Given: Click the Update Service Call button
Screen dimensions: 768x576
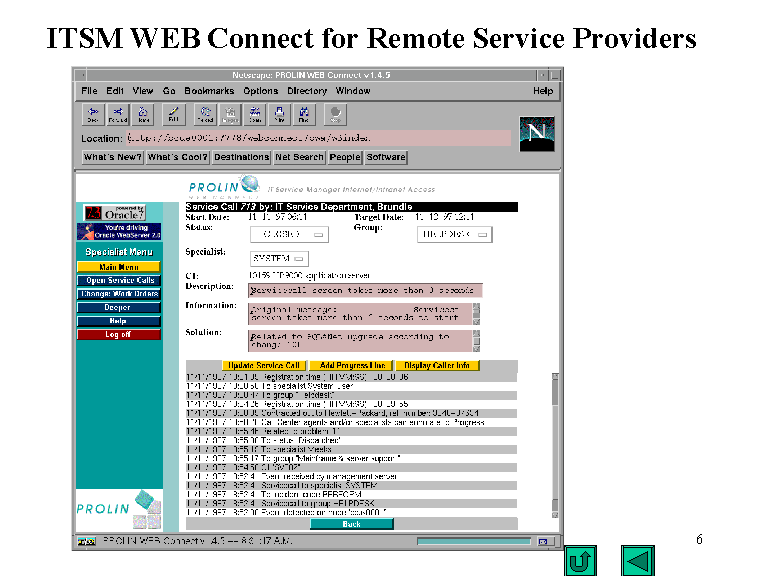Looking at the screenshot, I should click(262, 366).
